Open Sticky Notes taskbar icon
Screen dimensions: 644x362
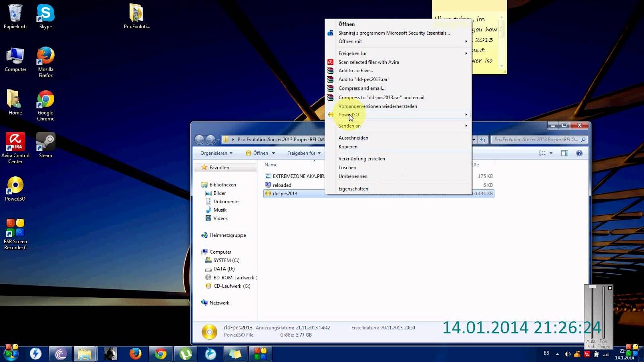coord(235,354)
